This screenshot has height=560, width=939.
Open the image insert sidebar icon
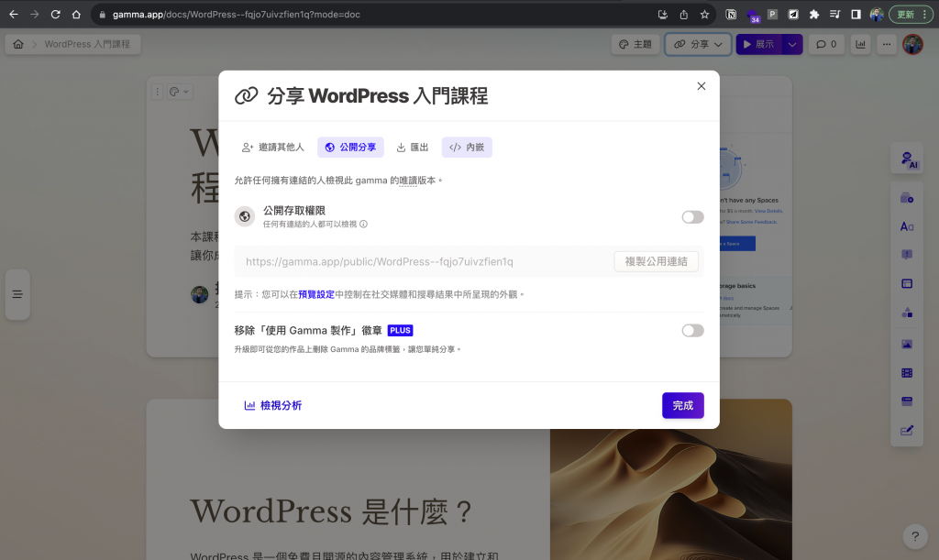907,345
